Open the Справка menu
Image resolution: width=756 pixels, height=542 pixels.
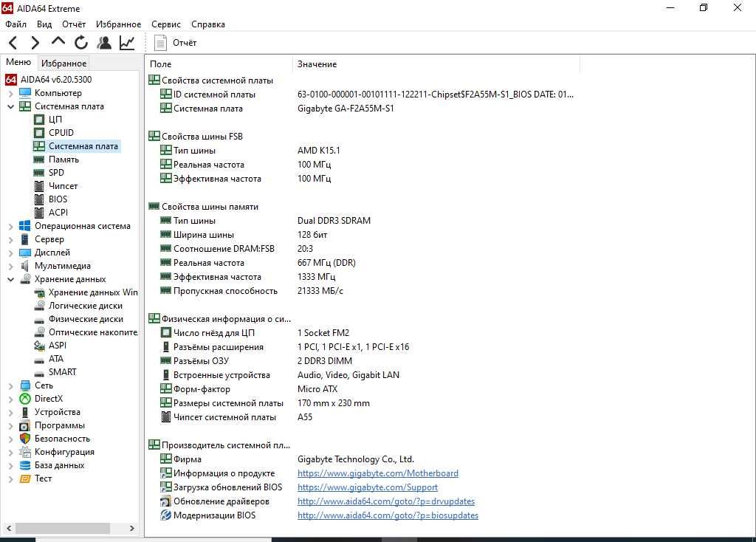click(x=207, y=24)
